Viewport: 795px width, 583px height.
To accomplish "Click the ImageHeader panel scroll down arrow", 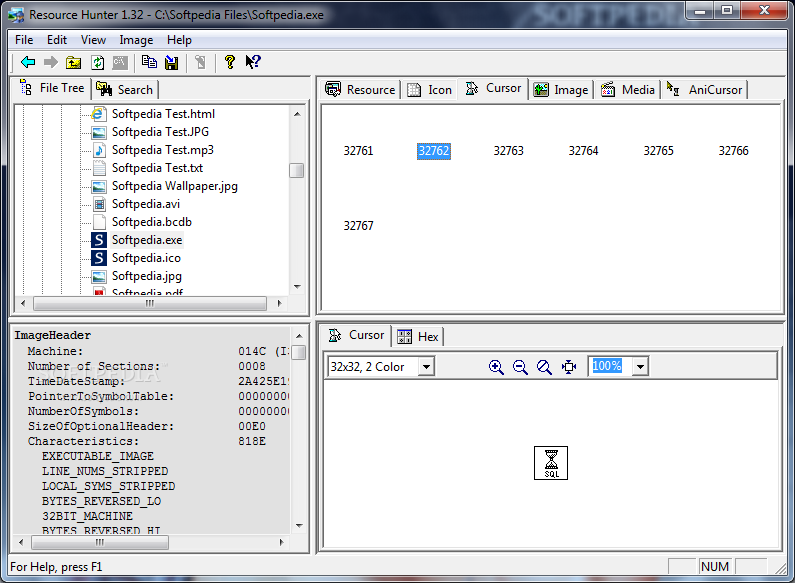I will [299, 526].
